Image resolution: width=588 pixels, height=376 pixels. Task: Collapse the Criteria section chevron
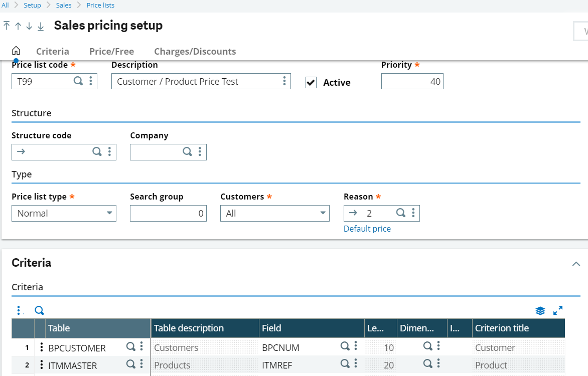coord(576,263)
